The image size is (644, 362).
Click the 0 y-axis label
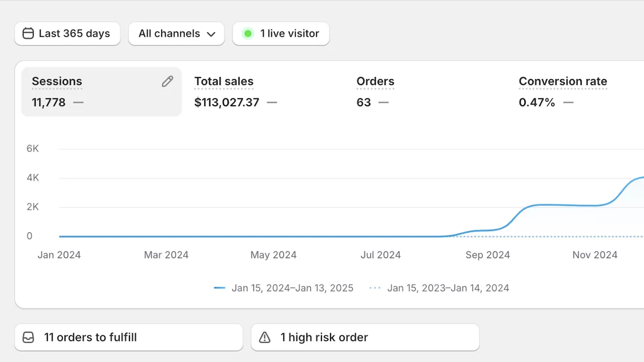(30, 236)
